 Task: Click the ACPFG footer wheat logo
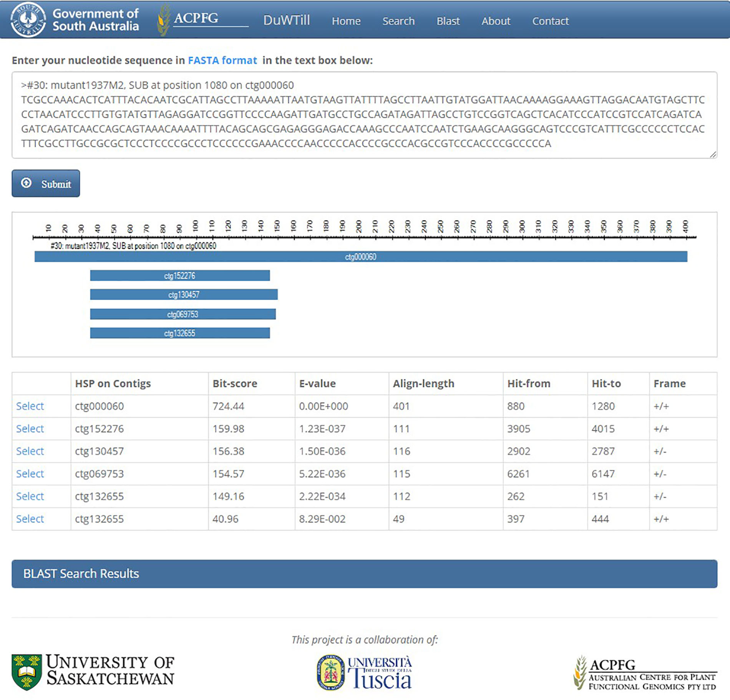coord(581,672)
